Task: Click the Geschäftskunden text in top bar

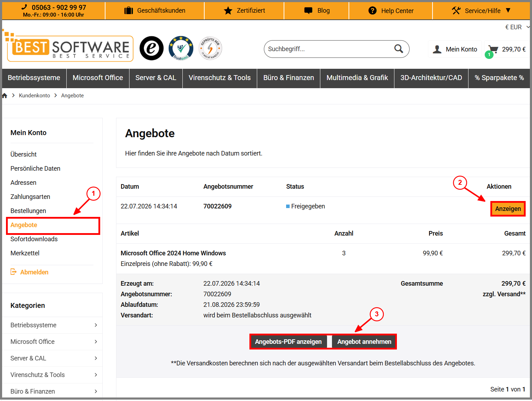Action: click(161, 11)
